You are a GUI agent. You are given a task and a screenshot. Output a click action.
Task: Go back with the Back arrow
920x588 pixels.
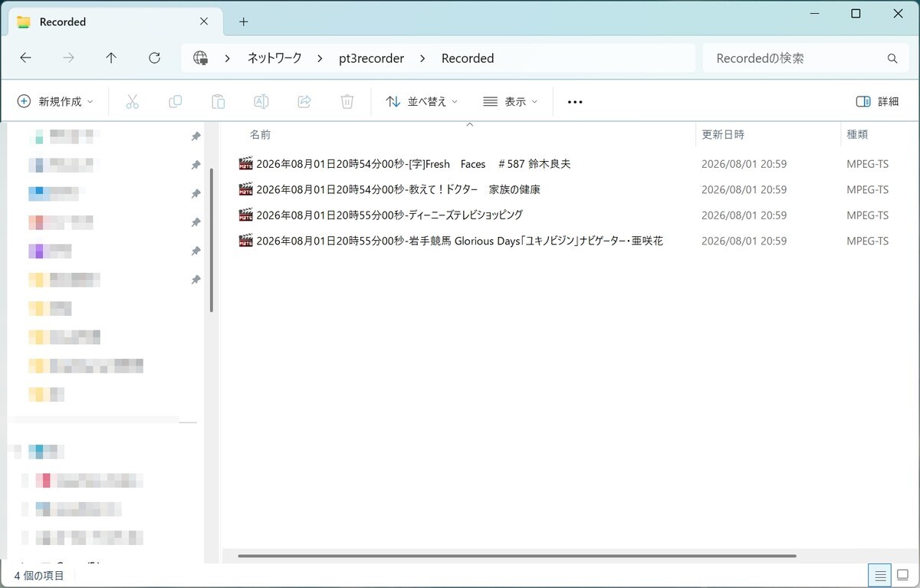tap(25, 58)
